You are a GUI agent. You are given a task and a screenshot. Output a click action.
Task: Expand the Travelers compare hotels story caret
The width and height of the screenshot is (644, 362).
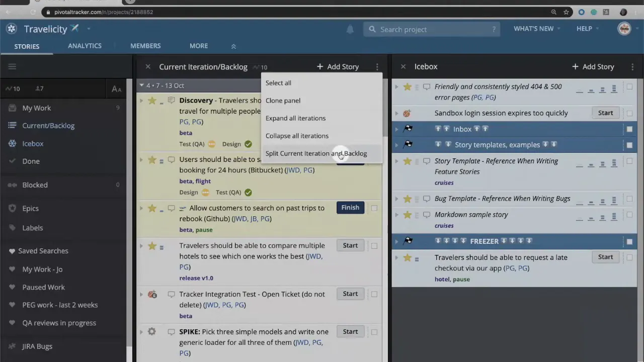141,245
